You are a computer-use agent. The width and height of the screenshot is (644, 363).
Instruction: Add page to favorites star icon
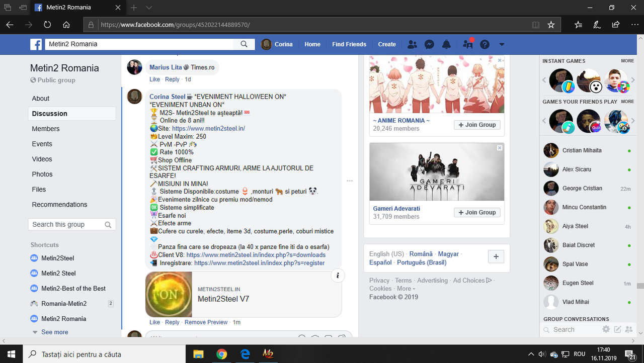pyautogui.click(x=551, y=24)
